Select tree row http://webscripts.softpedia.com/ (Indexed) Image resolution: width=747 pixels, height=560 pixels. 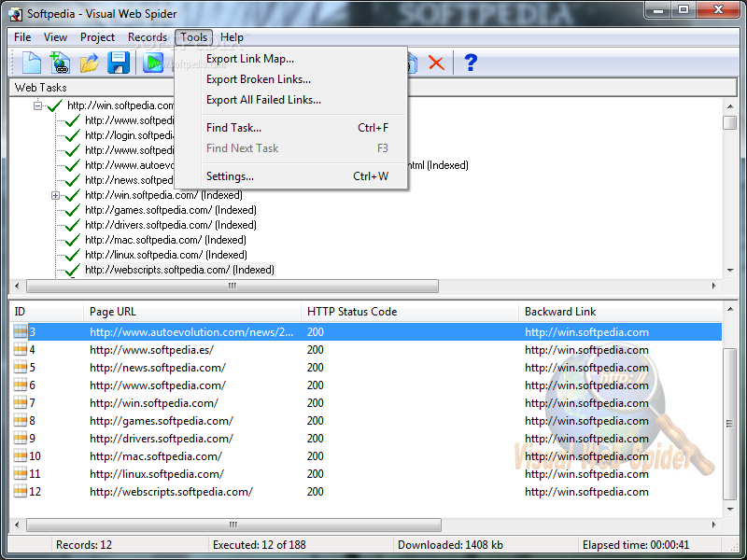(179, 270)
